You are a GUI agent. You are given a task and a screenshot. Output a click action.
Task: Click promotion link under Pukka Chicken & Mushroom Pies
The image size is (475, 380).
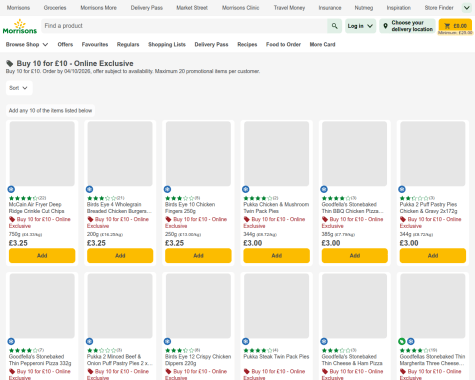274,222
